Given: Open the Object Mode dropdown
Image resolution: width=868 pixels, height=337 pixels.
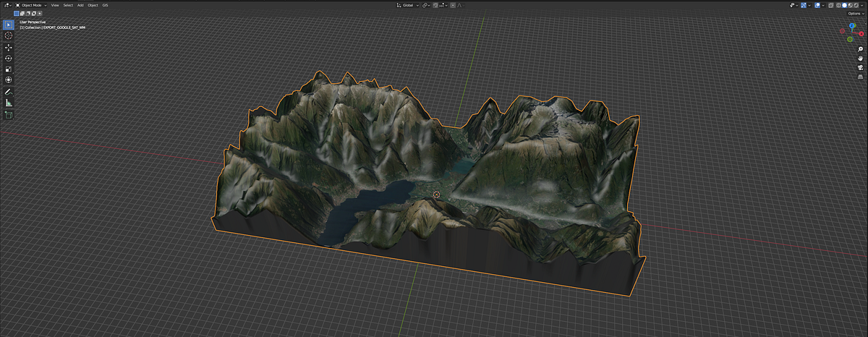Looking at the screenshot, I should (31, 5).
